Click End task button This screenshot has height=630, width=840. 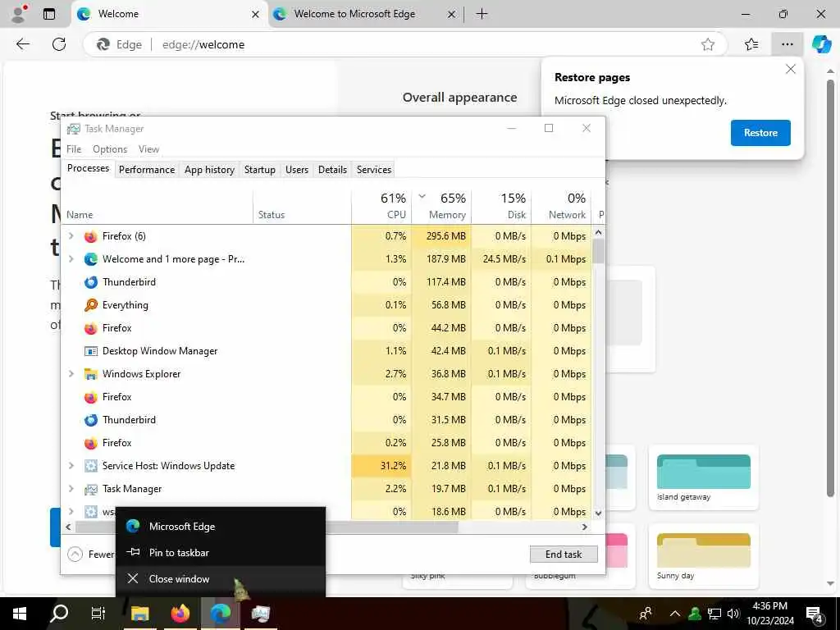(x=564, y=555)
